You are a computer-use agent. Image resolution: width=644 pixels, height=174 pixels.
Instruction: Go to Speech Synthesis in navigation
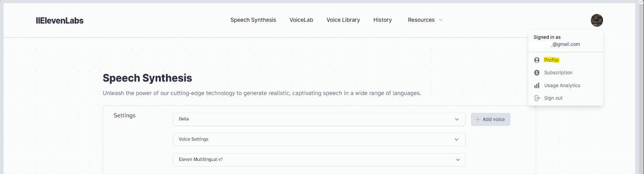pos(253,20)
